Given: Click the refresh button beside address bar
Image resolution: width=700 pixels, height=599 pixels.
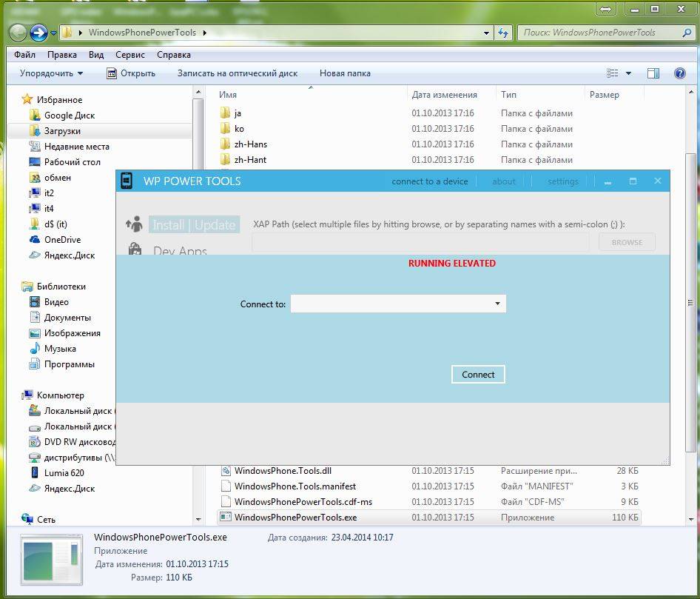Looking at the screenshot, I should [x=503, y=33].
